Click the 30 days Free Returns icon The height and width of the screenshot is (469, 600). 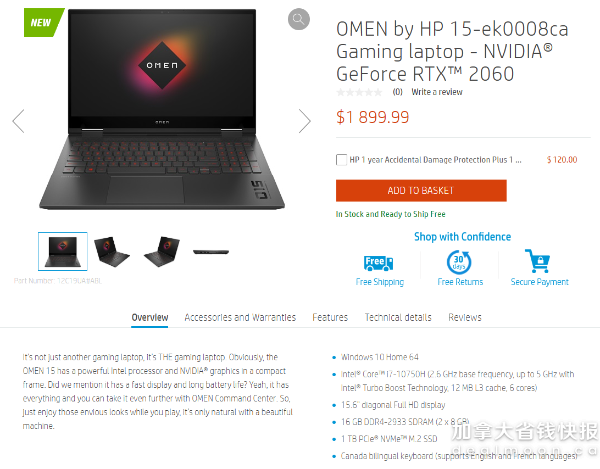[x=459, y=262]
